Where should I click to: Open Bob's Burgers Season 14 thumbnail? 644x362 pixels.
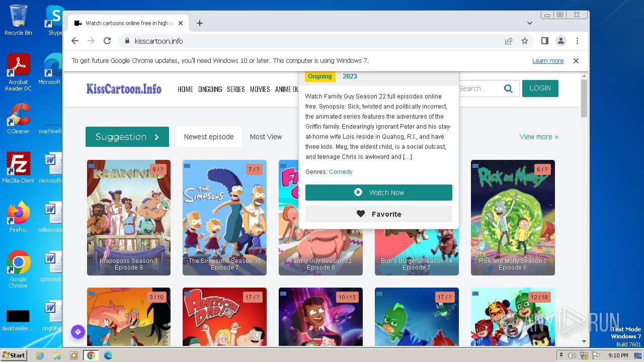pyautogui.click(x=417, y=252)
